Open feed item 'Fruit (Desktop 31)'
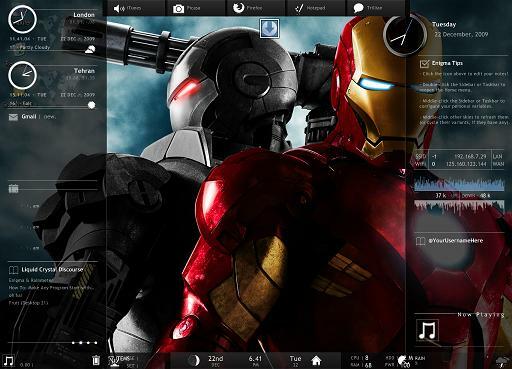The width and height of the screenshot is (512, 369). (28, 303)
